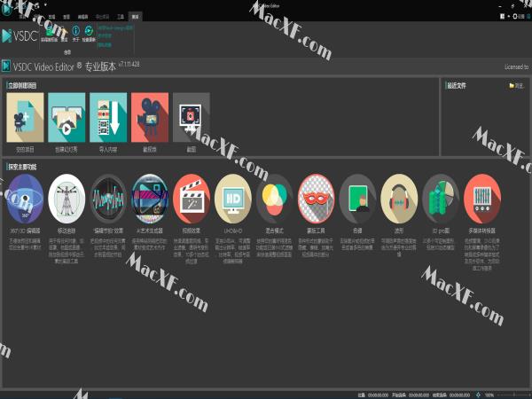Click the 最近文件 panel heading
The image size is (532, 399).
457,86
